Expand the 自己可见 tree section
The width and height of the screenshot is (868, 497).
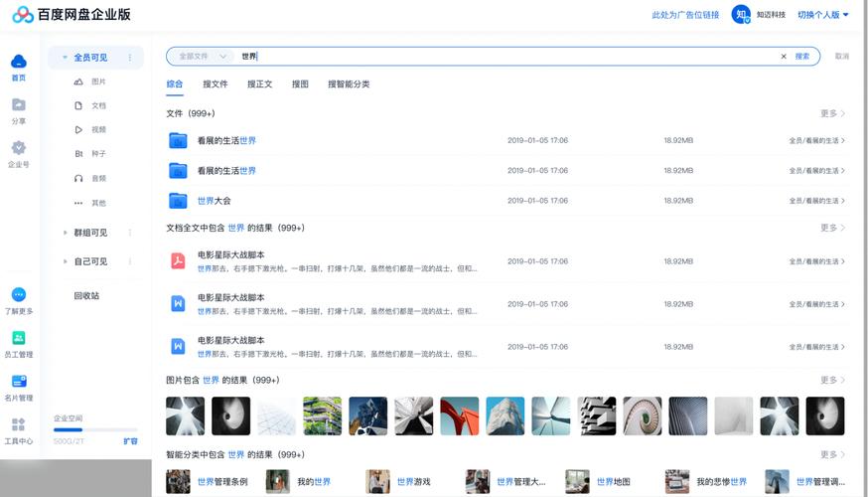coord(65,261)
